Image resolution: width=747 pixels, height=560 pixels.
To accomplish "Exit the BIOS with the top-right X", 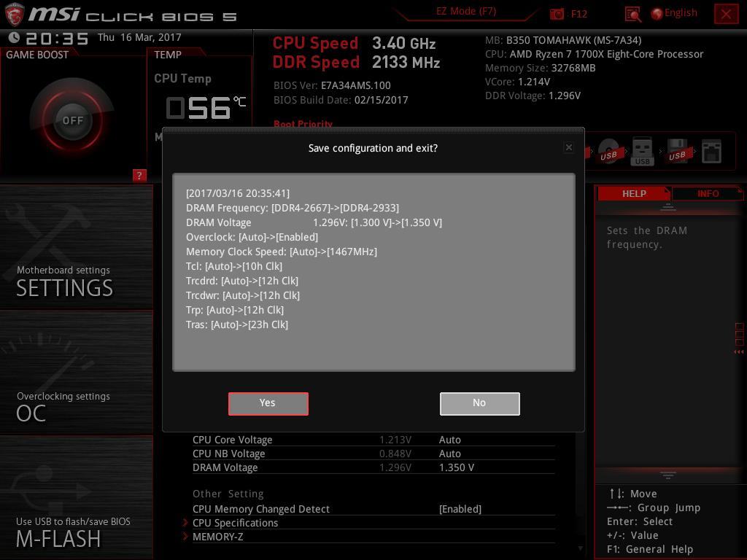I will [x=726, y=14].
